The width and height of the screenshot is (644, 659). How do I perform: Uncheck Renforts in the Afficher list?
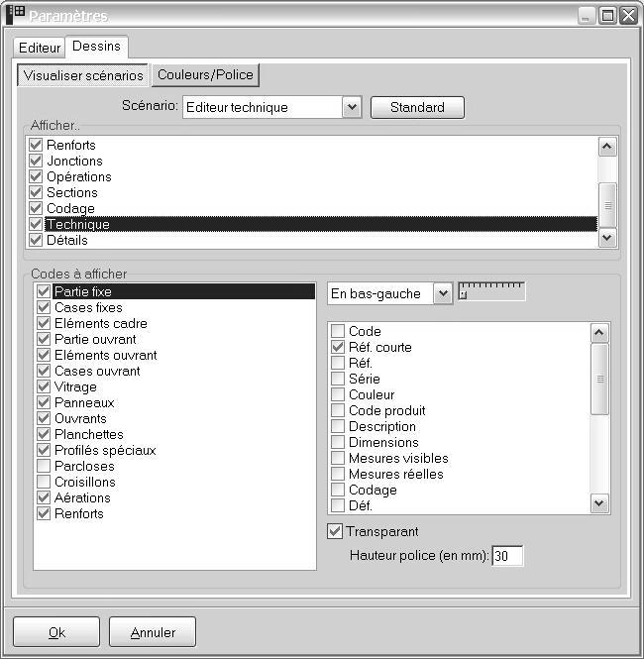tap(36, 145)
